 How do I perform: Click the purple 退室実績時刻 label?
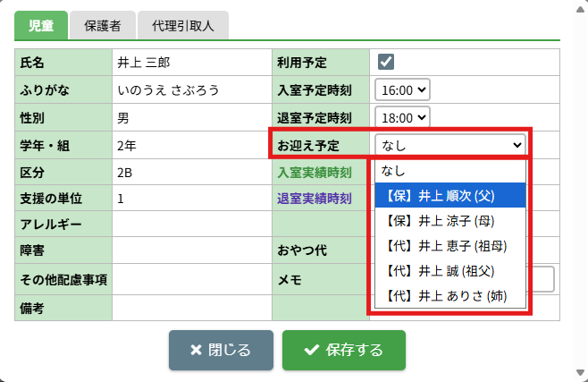[x=315, y=199]
